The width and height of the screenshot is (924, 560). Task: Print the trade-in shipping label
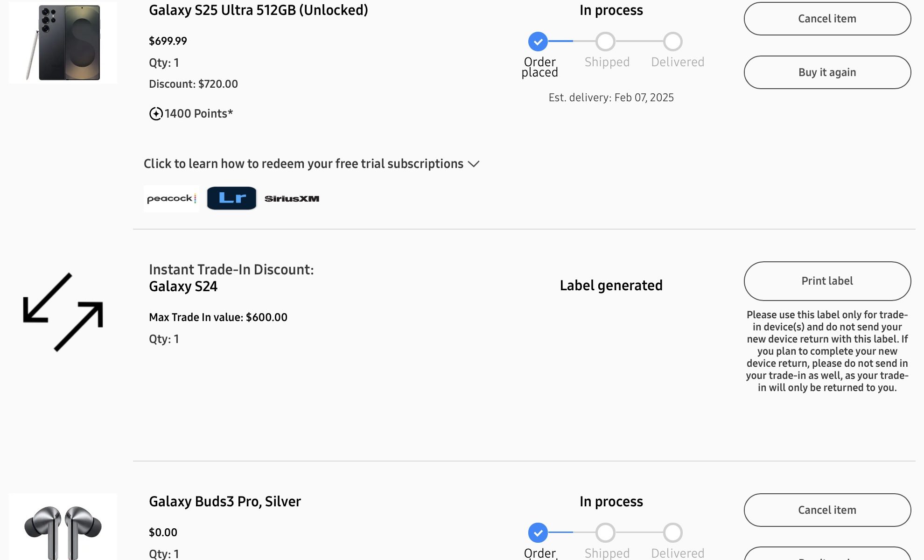coord(827,281)
